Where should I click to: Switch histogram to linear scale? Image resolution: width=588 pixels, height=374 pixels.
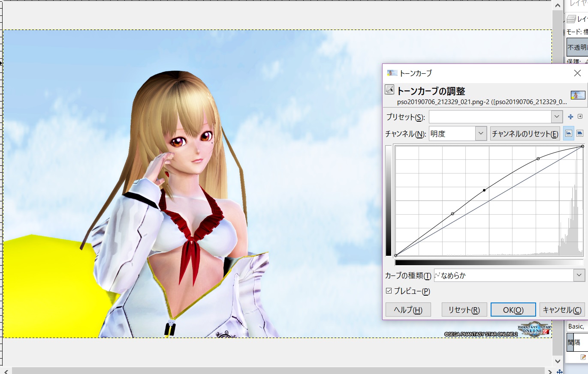click(x=568, y=134)
